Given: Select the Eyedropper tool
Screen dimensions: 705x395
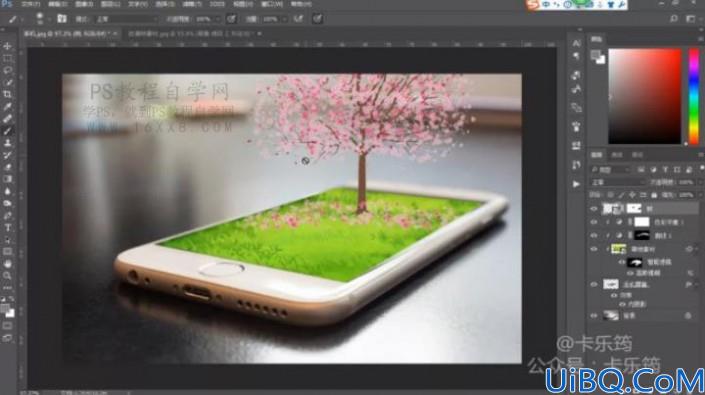Looking at the screenshot, I should 7,107.
